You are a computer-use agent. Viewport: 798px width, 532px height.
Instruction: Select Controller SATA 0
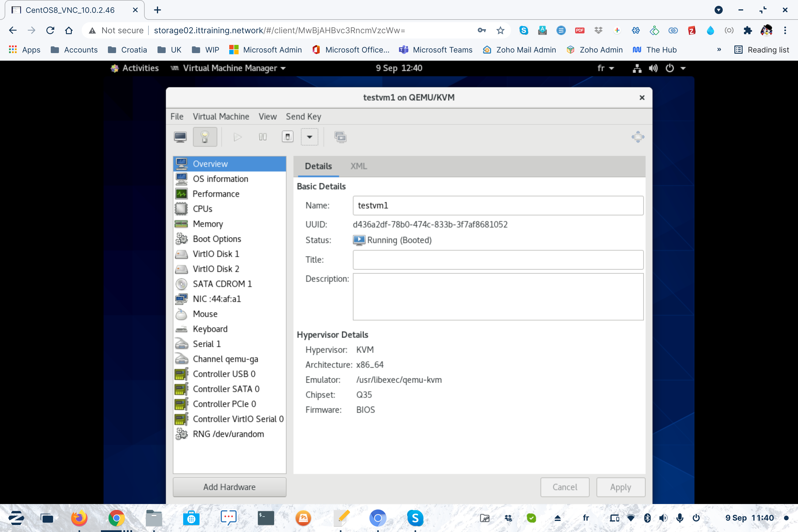pyautogui.click(x=230, y=389)
